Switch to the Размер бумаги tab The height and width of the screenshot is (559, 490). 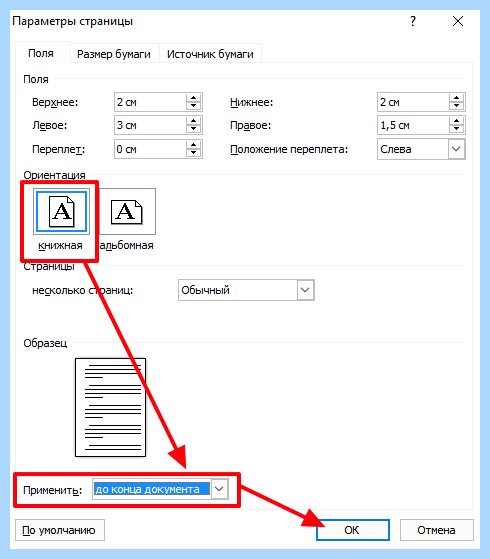click(114, 54)
